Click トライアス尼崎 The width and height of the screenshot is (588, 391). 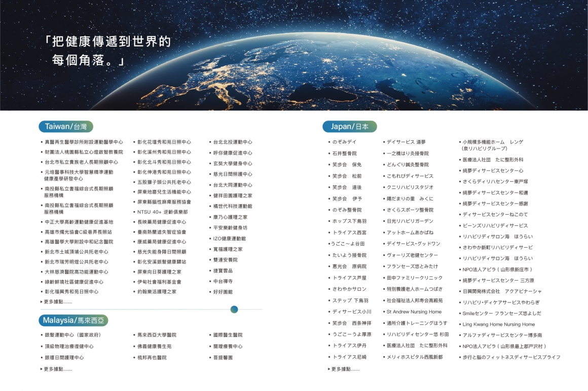click(349, 357)
